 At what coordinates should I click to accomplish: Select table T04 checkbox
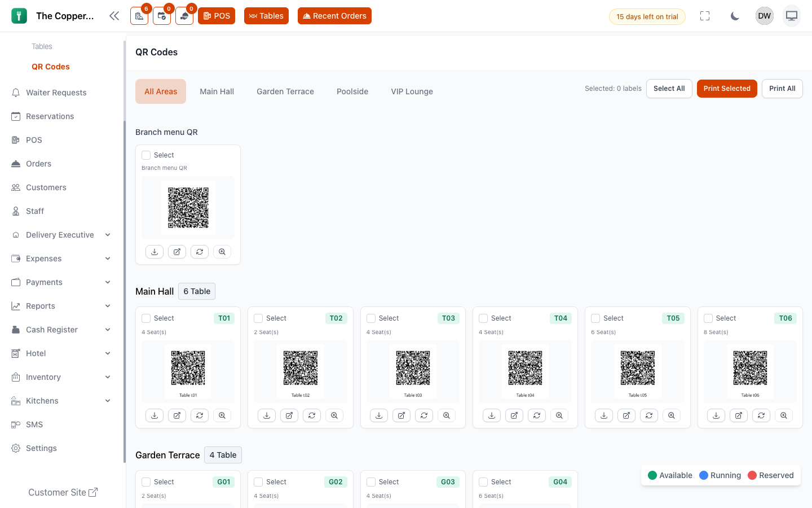(483, 318)
